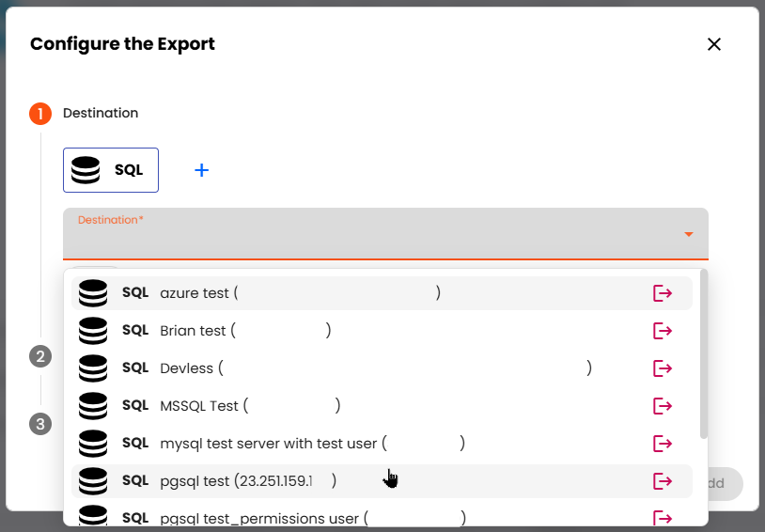The height and width of the screenshot is (532, 765).
Task: Select Devless from destination list
Action: (188, 368)
